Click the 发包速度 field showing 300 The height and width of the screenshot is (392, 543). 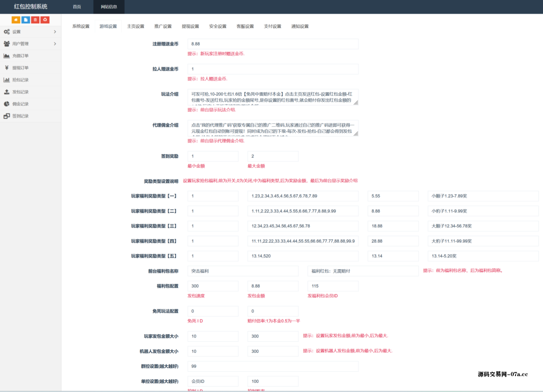click(213, 286)
